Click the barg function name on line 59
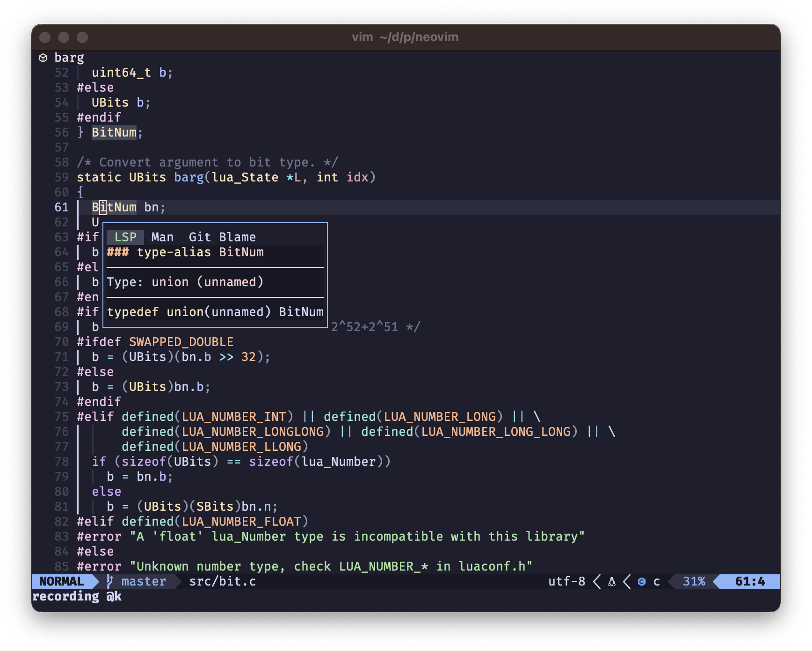 tap(189, 177)
